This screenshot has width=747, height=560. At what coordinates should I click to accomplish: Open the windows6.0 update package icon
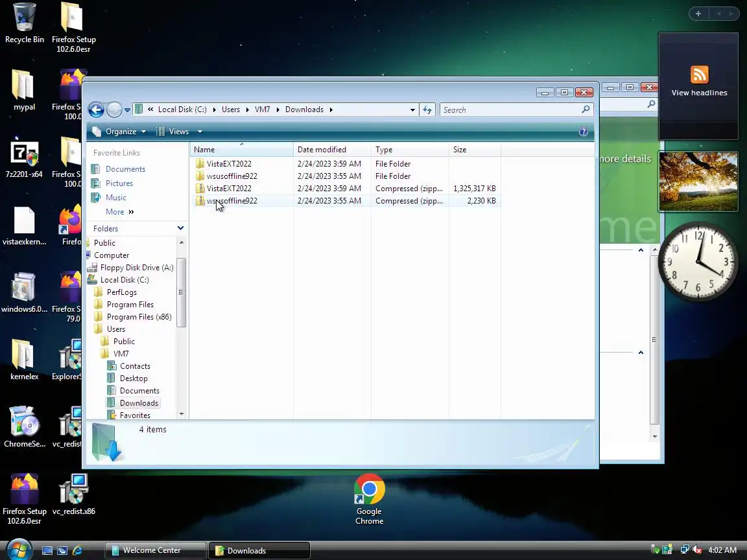click(x=24, y=293)
